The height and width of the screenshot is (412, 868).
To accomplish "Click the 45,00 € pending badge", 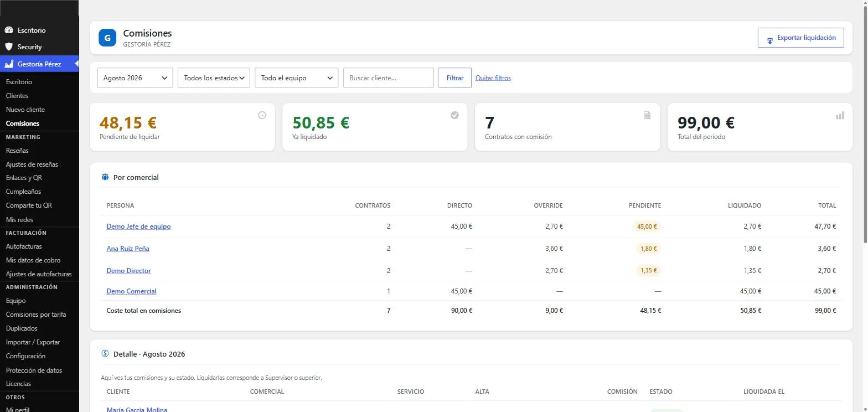I will coord(647,226).
